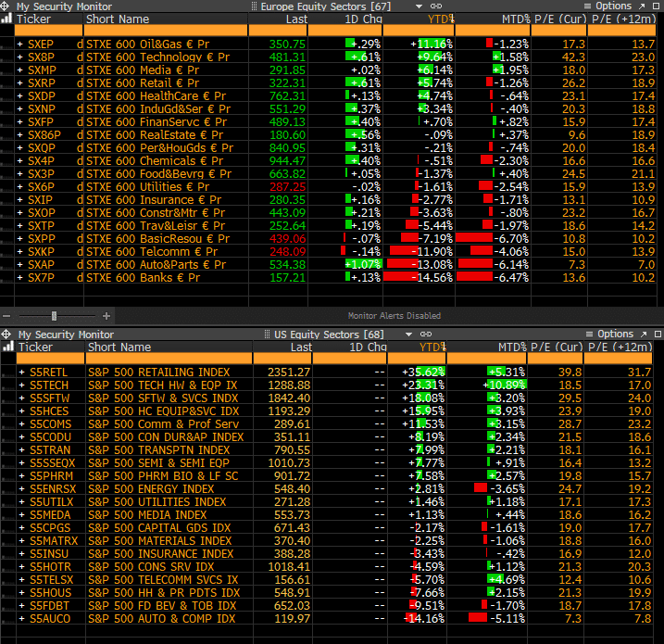Click the grip icon before US Equity Sectors
Image resolution: width=664 pixels, height=644 pixels.
267,334
